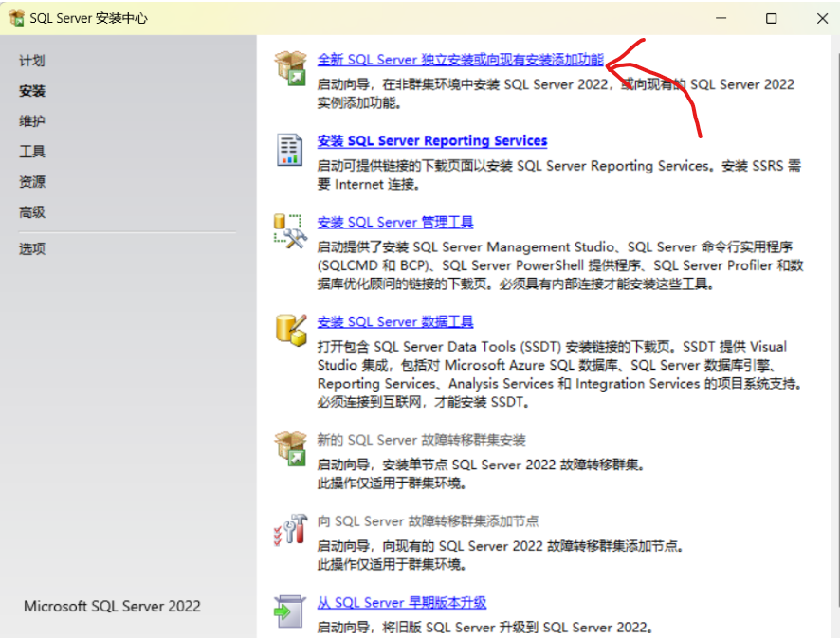Open 安装 SQL Server Reporting Services link
The height and width of the screenshot is (638, 840).
pyautogui.click(x=432, y=140)
